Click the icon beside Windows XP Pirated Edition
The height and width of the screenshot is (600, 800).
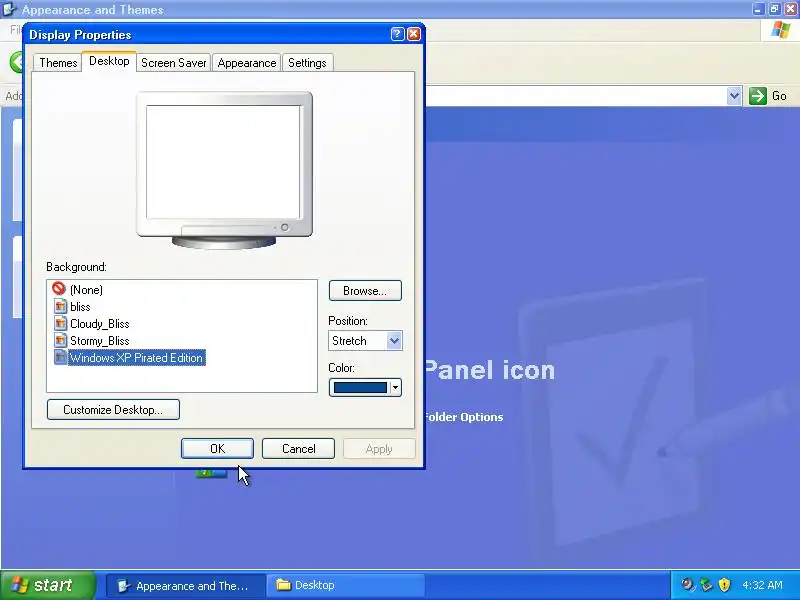point(60,357)
